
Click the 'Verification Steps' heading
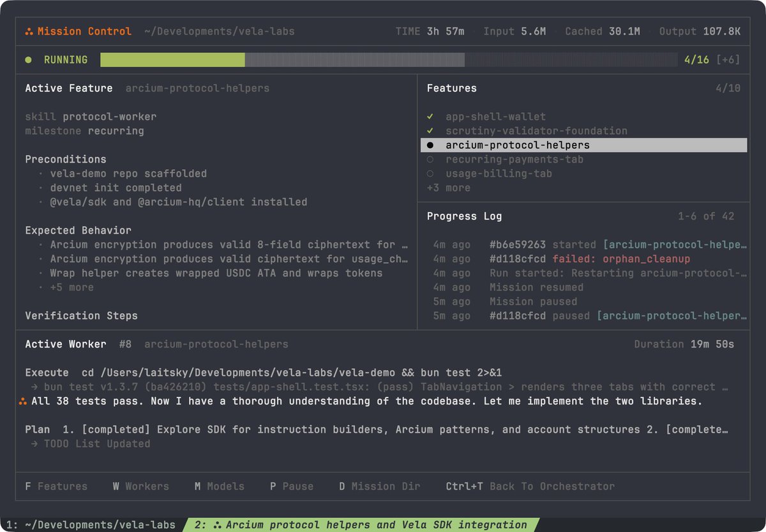pyautogui.click(x=81, y=316)
